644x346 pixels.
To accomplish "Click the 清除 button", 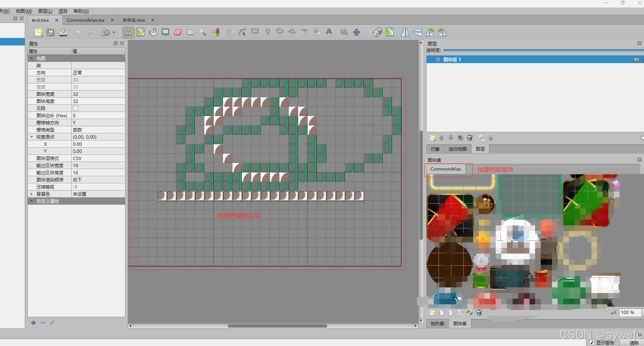I will [634, 343].
